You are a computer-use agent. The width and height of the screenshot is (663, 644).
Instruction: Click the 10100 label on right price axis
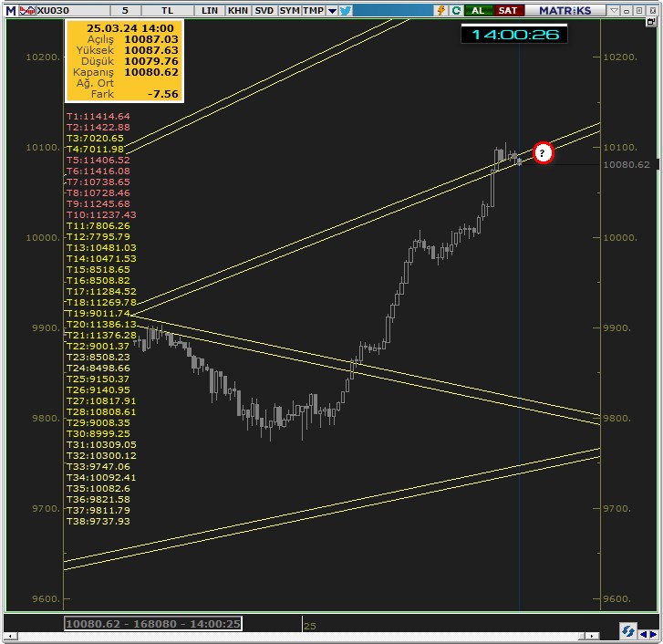click(619, 148)
